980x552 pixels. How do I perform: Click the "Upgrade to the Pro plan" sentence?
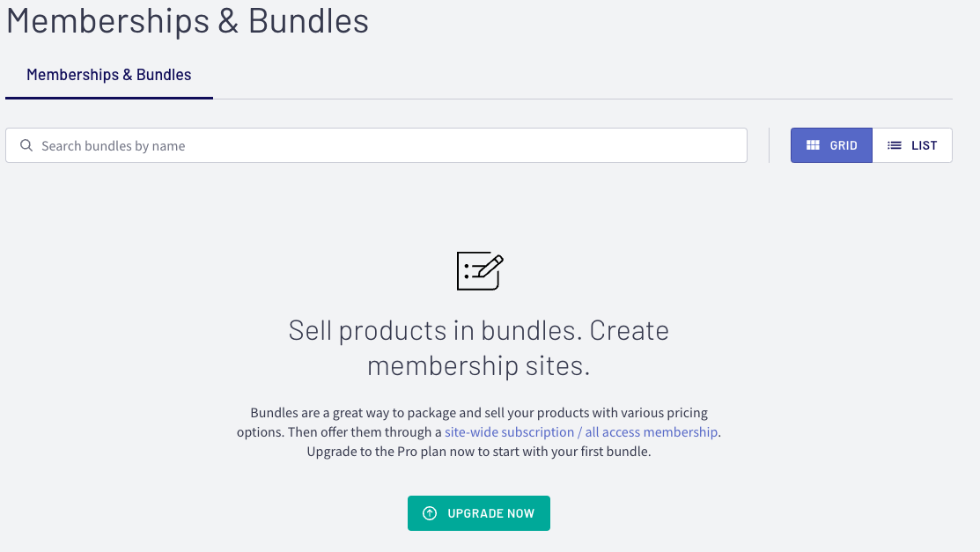pos(478,452)
